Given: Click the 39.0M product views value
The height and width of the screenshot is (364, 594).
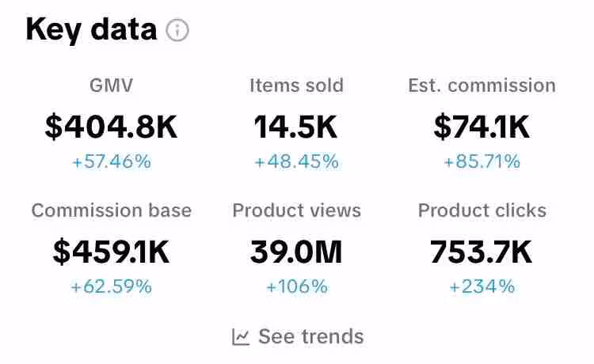Looking at the screenshot, I should (296, 252).
